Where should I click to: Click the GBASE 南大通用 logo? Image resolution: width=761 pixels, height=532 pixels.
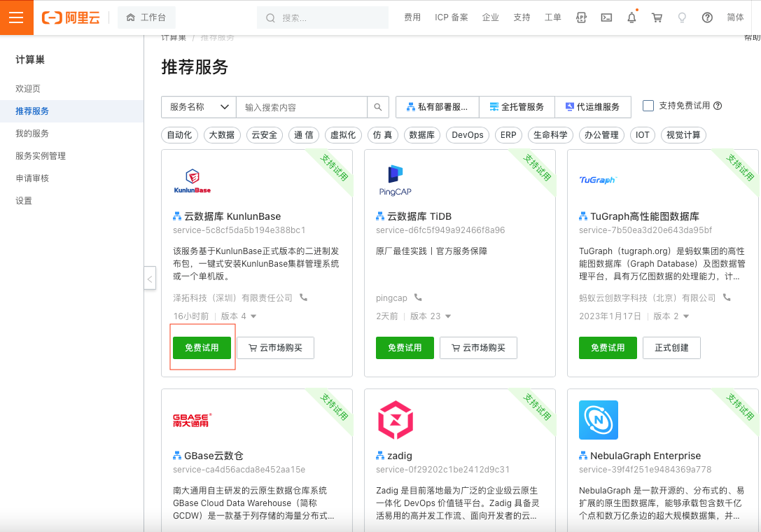click(193, 420)
